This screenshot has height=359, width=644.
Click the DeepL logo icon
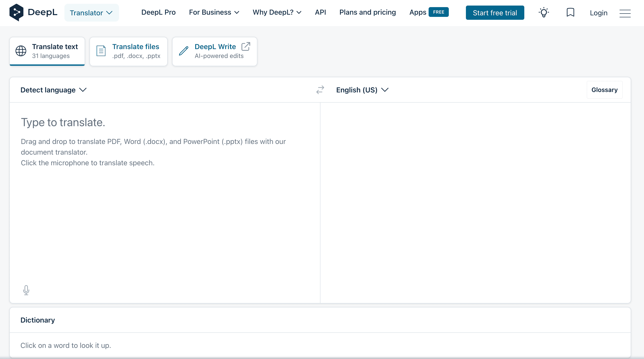[16, 12]
